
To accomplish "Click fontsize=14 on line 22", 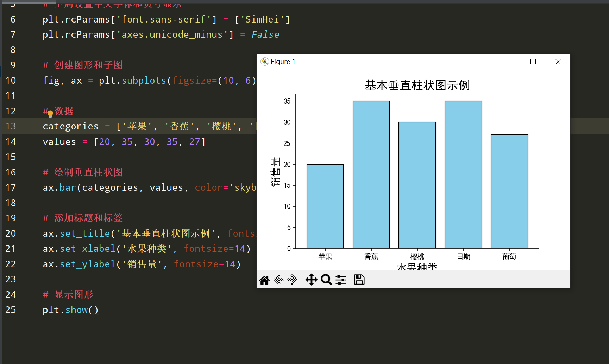I will (x=205, y=264).
